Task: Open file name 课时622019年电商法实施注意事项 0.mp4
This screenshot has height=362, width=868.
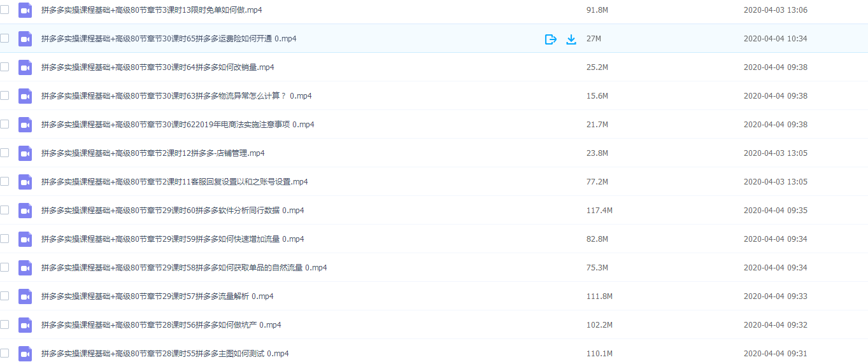Action: point(178,125)
